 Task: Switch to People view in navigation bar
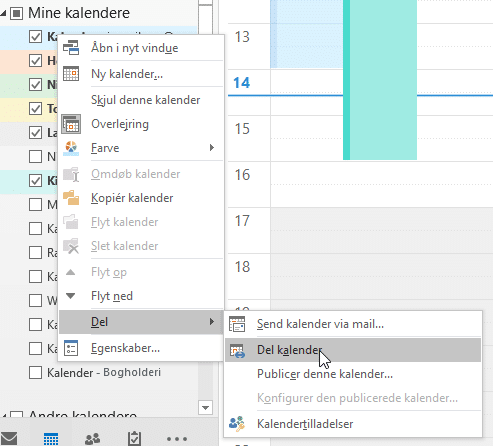pyautogui.click(x=92, y=439)
